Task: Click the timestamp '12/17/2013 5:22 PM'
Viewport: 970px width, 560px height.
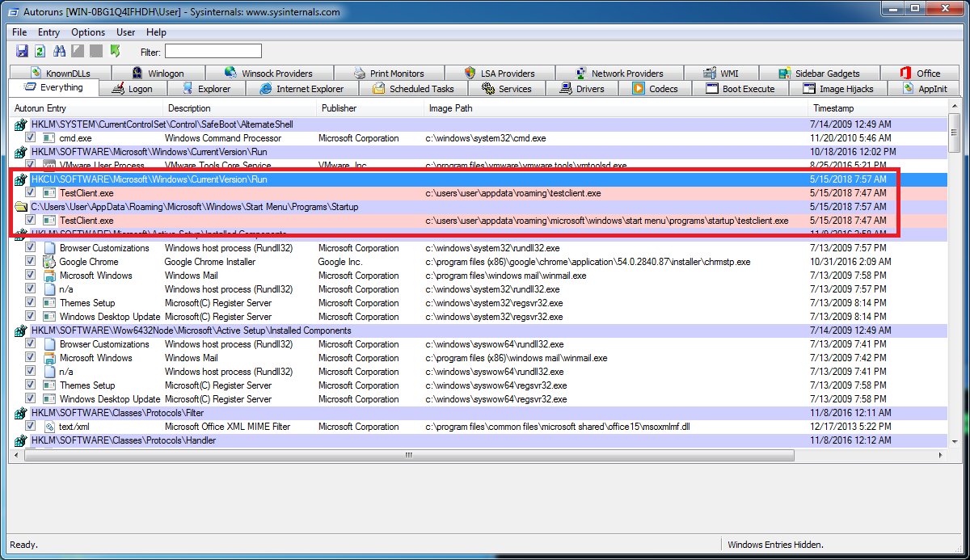Action: click(x=850, y=427)
